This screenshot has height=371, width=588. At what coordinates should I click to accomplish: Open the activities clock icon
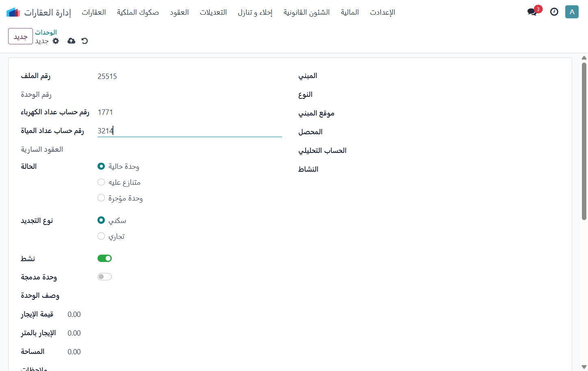pyautogui.click(x=554, y=12)
